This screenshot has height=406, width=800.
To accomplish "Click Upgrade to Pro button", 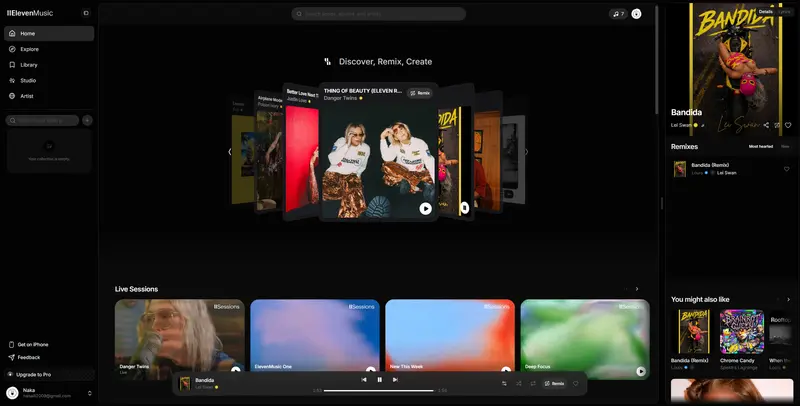I will [x=49, y=374].
